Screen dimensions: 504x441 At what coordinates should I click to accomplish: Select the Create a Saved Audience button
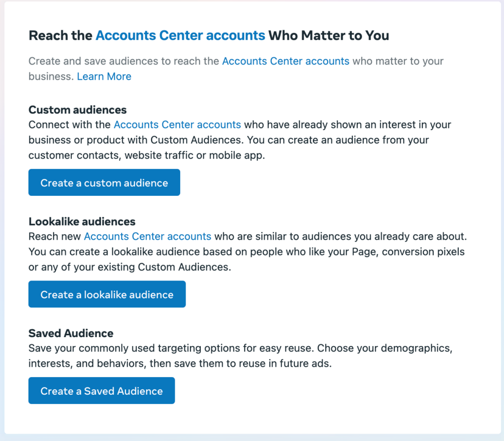point(101,391)
